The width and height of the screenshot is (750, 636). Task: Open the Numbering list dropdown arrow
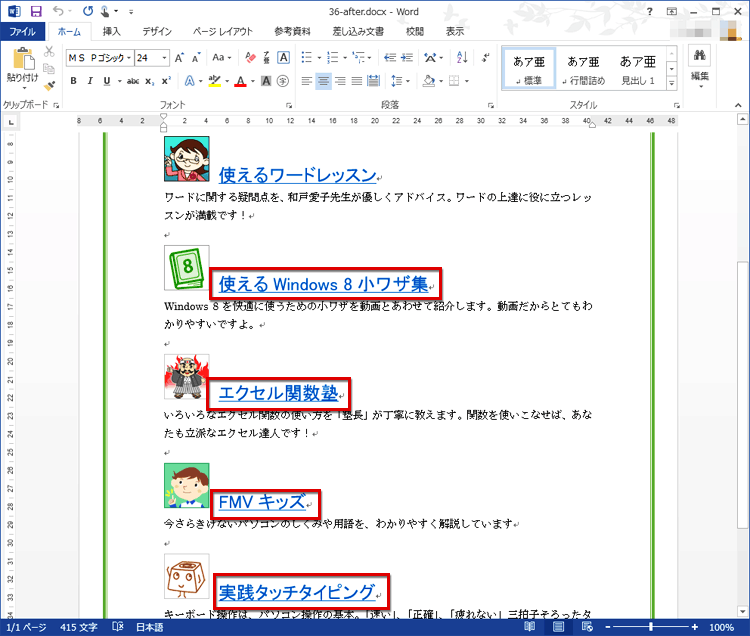point(345,58)
